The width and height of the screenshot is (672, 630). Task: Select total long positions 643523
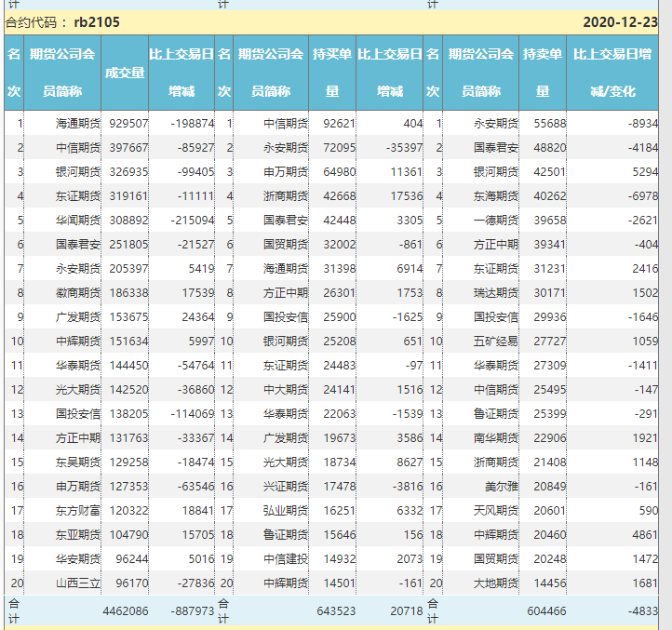[336, 611]
